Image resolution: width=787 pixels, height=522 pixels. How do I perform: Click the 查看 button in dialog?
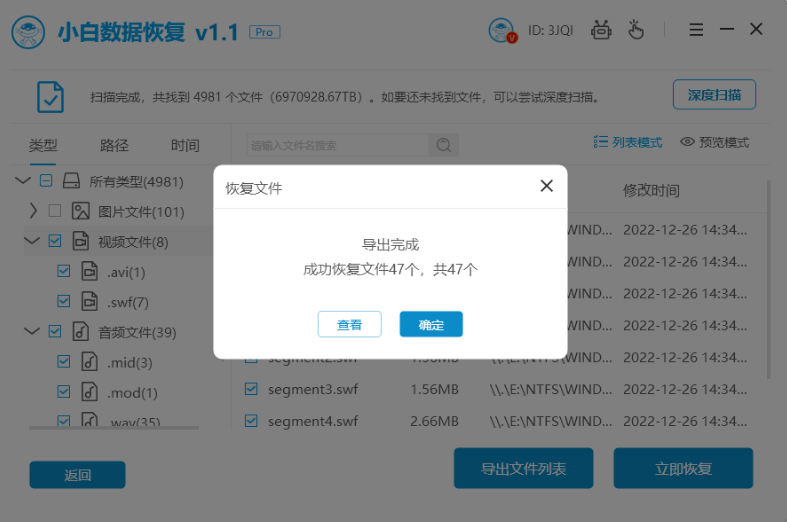349,324
